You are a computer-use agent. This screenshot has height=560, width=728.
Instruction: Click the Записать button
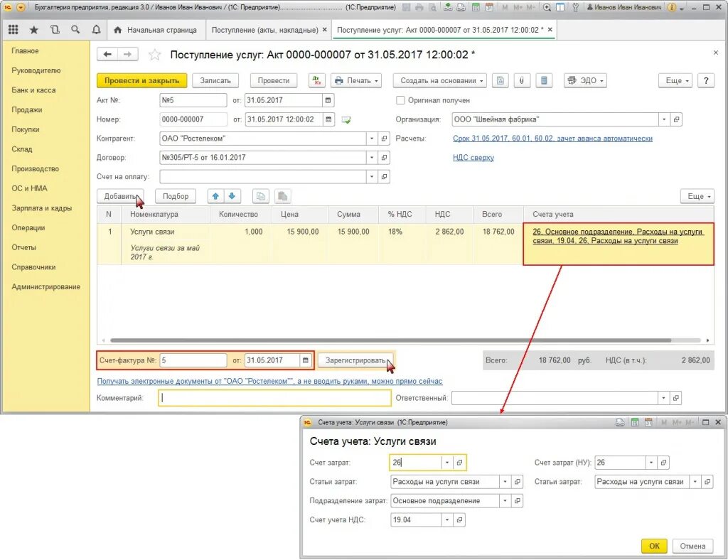(x=215, y=80)
